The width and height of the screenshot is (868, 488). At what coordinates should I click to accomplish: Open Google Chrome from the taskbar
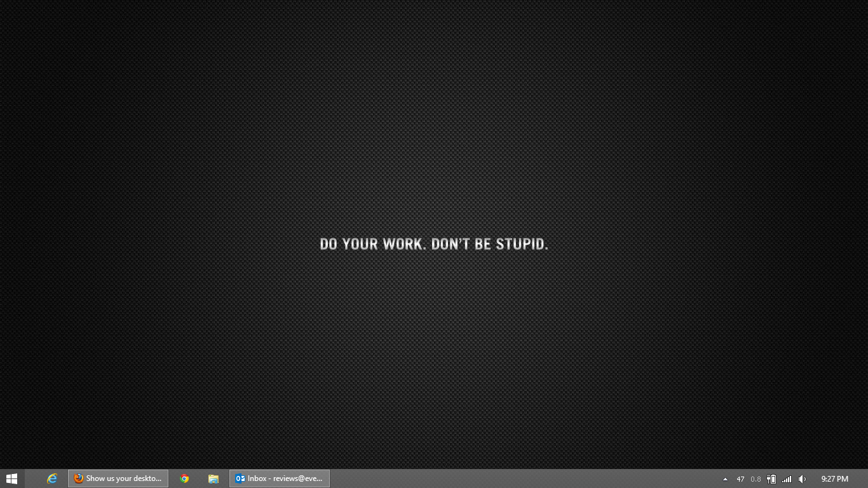[x=184, y=478]
